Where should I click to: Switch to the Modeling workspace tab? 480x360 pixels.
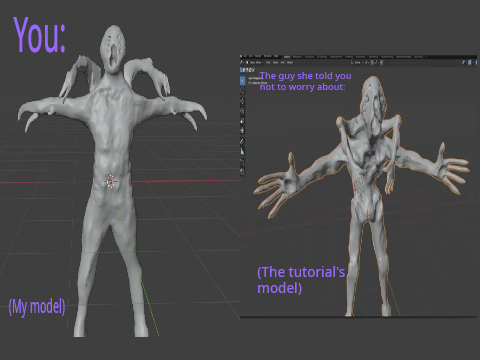297,57
